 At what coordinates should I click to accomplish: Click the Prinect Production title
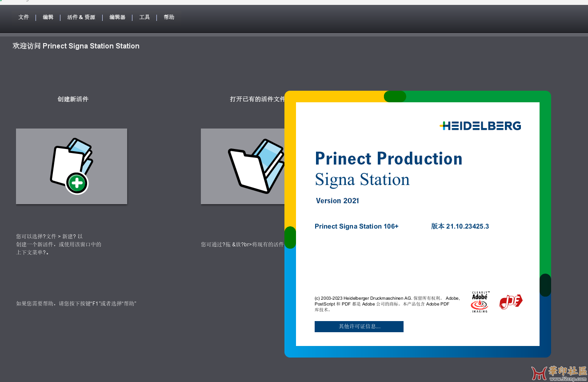(x=388, y=159)
